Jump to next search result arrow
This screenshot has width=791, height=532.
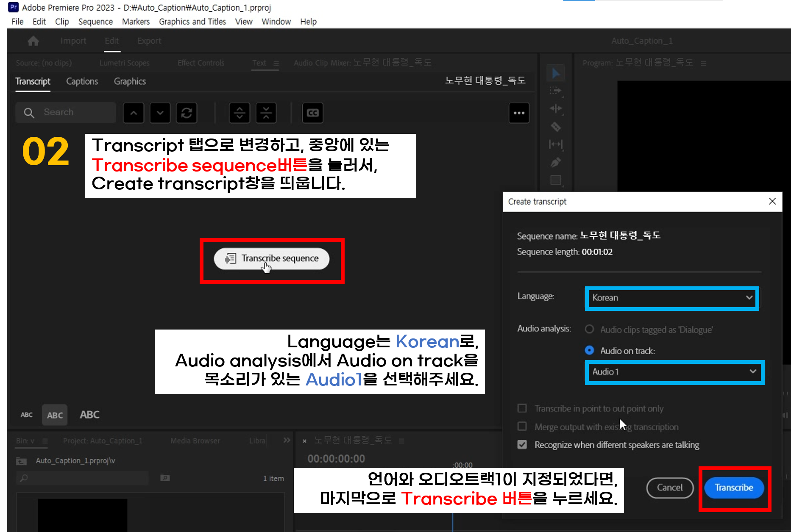pyautogui.click(x=160, y=113)
